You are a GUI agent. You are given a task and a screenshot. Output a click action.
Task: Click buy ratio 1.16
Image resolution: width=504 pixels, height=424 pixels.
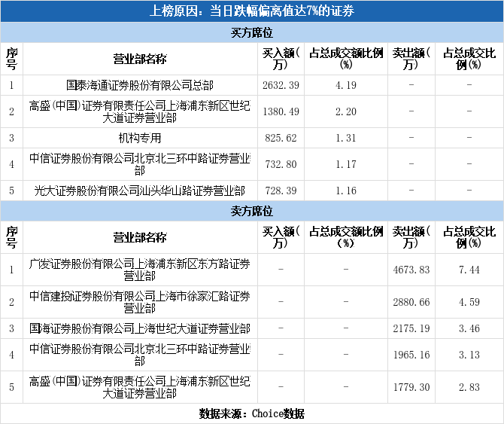[x=346, y=191]
